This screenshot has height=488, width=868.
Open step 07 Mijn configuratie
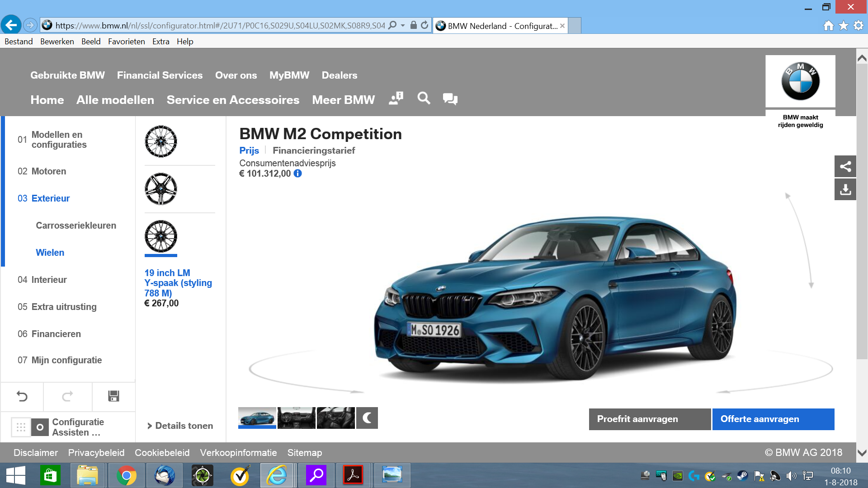(60, 360)
